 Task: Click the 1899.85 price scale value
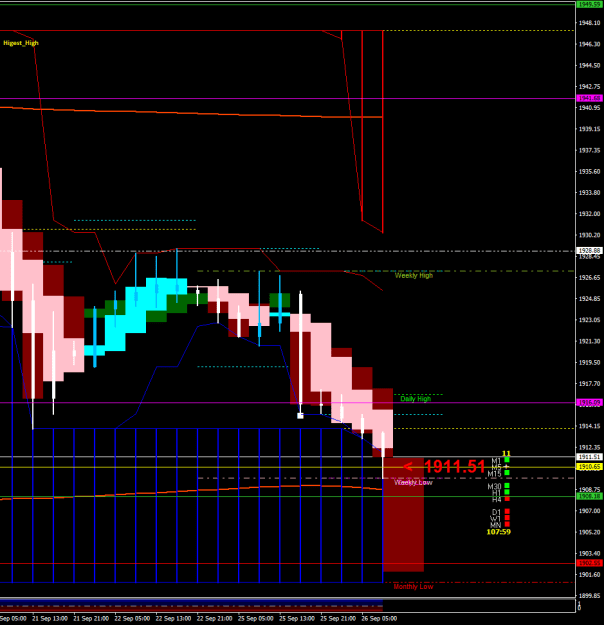pos(590,596)
